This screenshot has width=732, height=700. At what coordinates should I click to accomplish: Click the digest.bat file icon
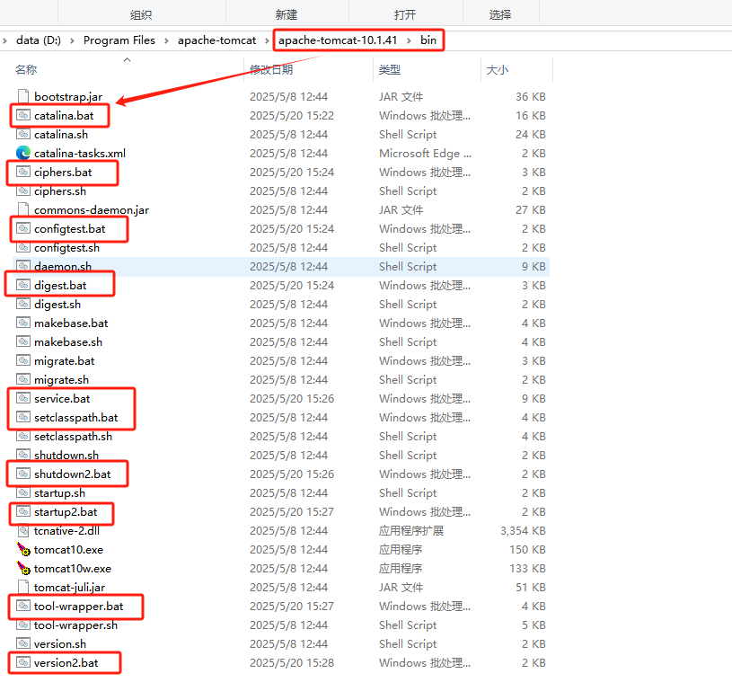pos(23,285)
